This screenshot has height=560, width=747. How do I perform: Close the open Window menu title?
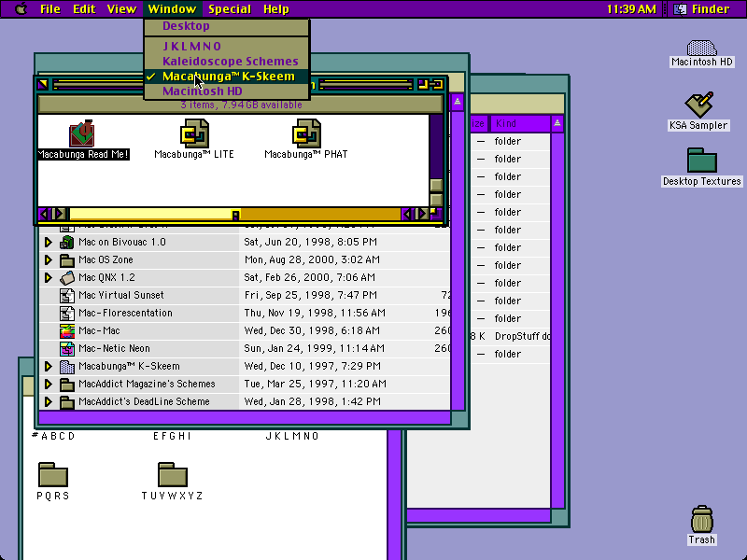(x=172, y=9)
